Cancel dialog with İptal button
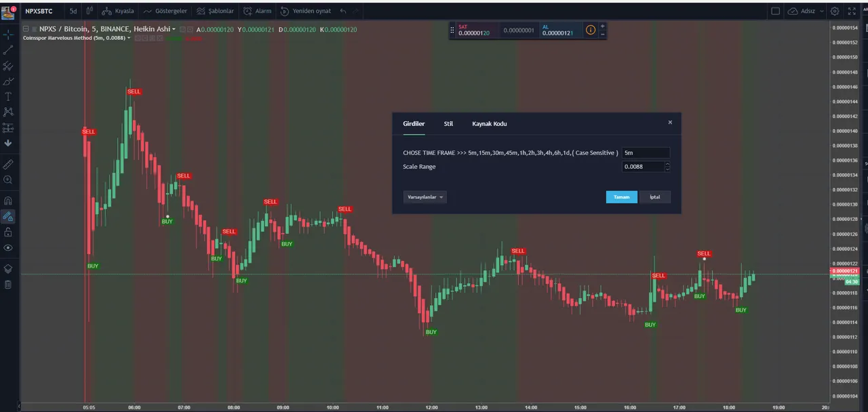This screenshot has height=412, width=868. (655, 197)
